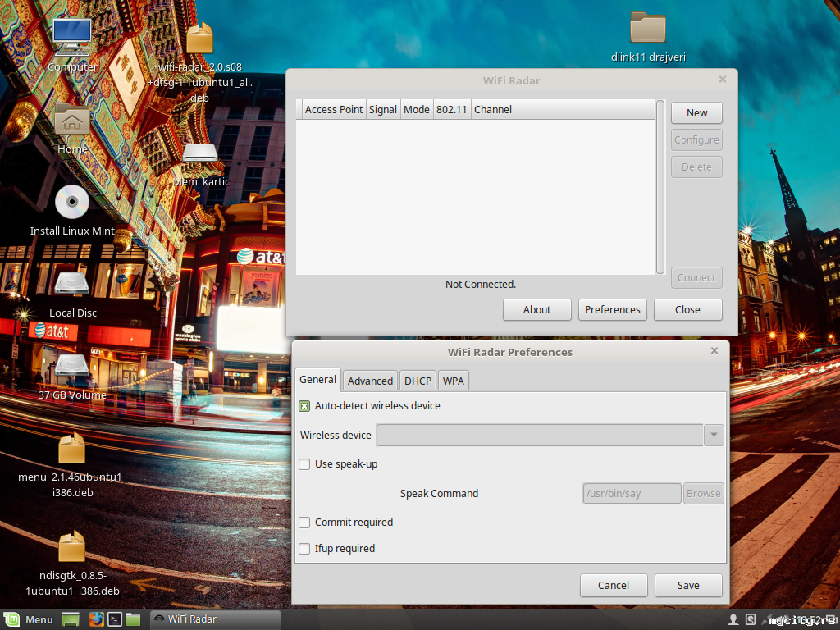Check the Commit required option
Screen dimensions: 840x630
304,523
